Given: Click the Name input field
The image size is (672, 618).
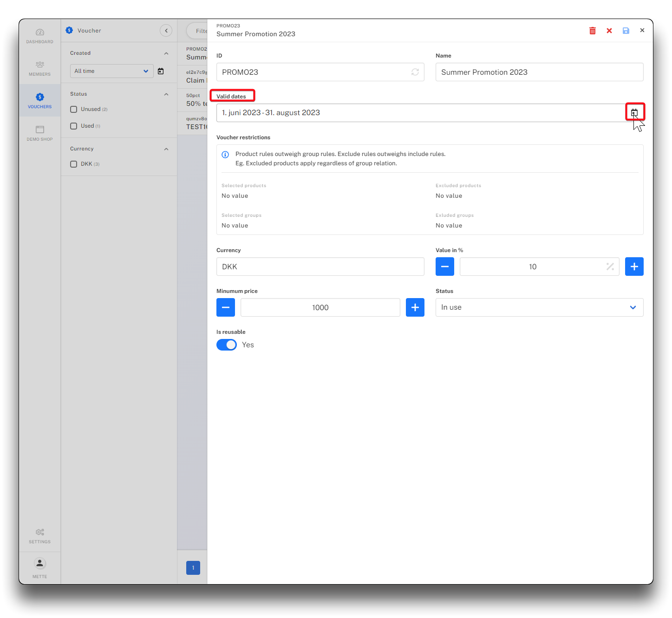Looking at the screenshot, I should (x=539, y=72).
